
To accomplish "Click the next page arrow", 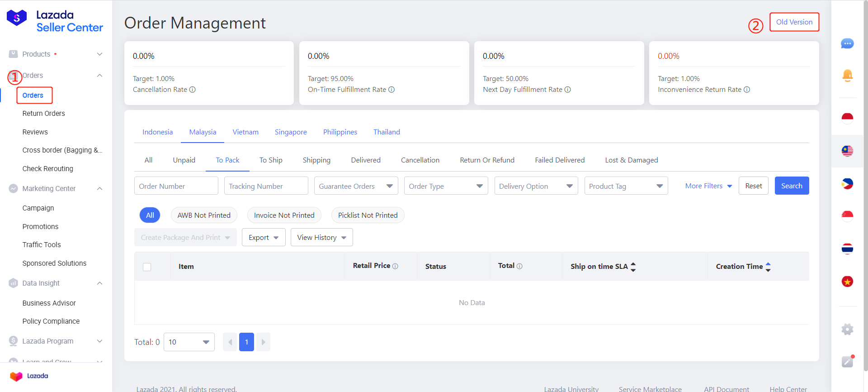I will [263, 342].
